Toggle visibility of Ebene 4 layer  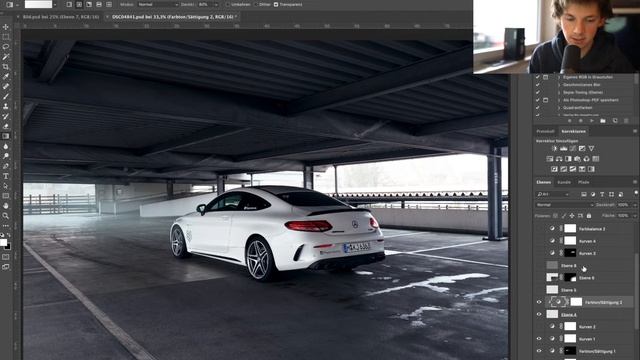coord(539,314)
